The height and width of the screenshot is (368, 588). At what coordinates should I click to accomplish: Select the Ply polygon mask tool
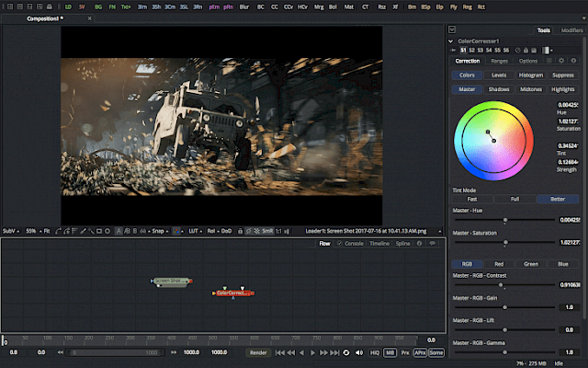point(454,6)
